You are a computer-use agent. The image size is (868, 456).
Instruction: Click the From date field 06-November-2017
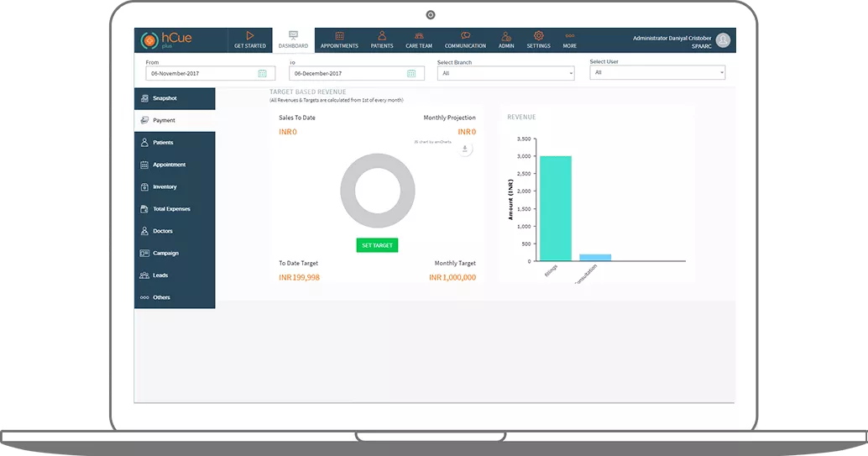pyautogui.click(x=211, y=73)
